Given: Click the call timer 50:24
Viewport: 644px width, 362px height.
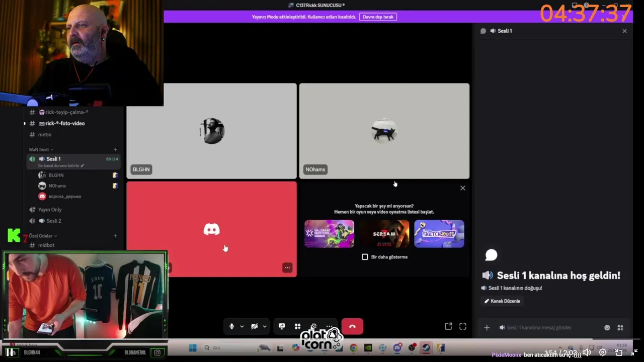Looking at the screenshot, I should pos(112,159).
